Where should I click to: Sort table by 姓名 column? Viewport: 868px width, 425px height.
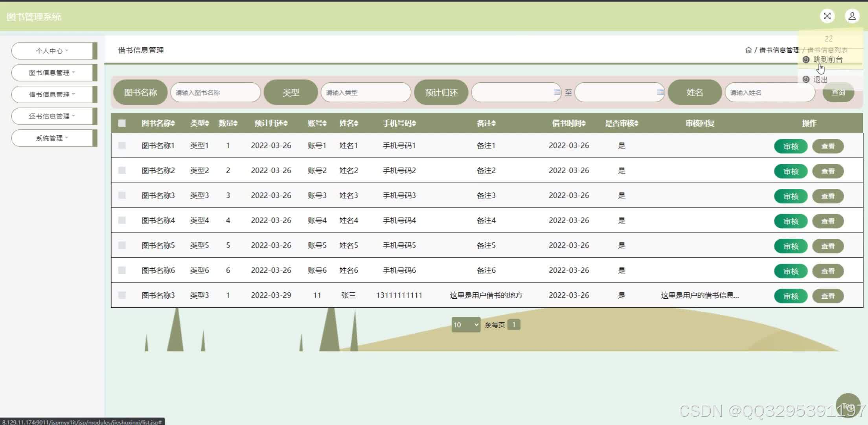pyautogui.click(x=349, y=123)
